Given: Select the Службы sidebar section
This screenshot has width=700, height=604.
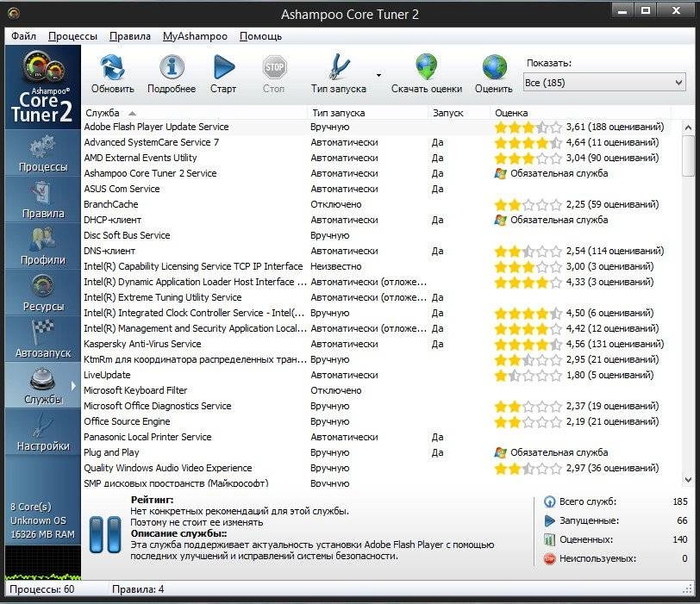Looking at the screenshot, I should tap(43, 386).
